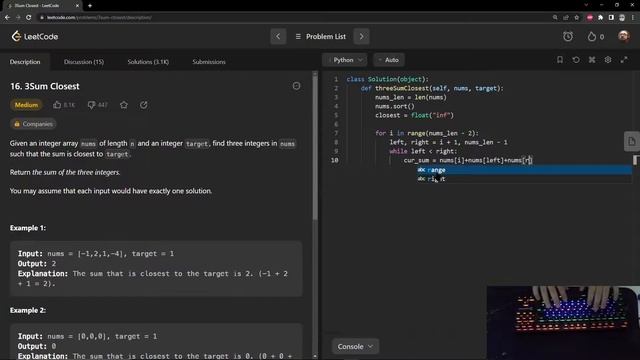
Task: Go to next problem arrow
Action: tap(361, 36)
